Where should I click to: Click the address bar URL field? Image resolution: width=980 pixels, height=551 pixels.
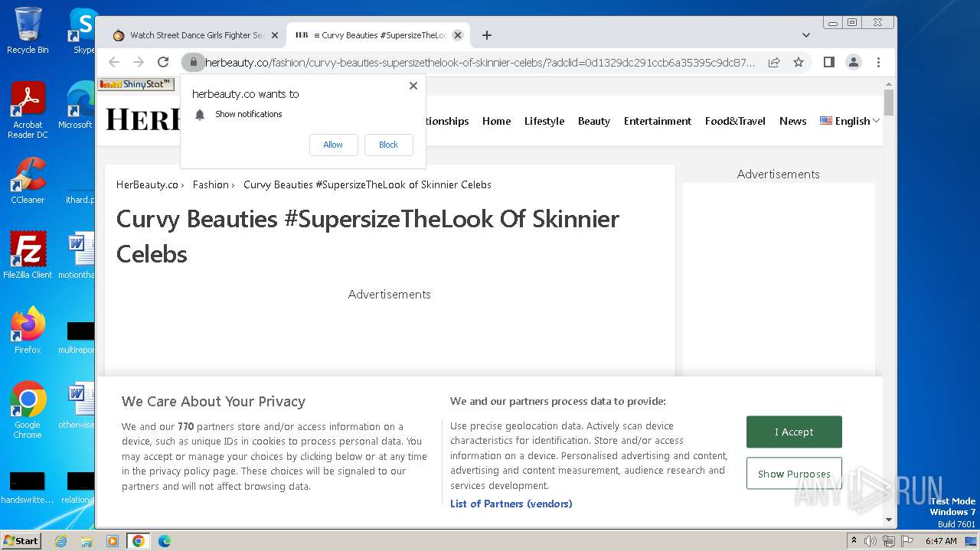(480, 62)
